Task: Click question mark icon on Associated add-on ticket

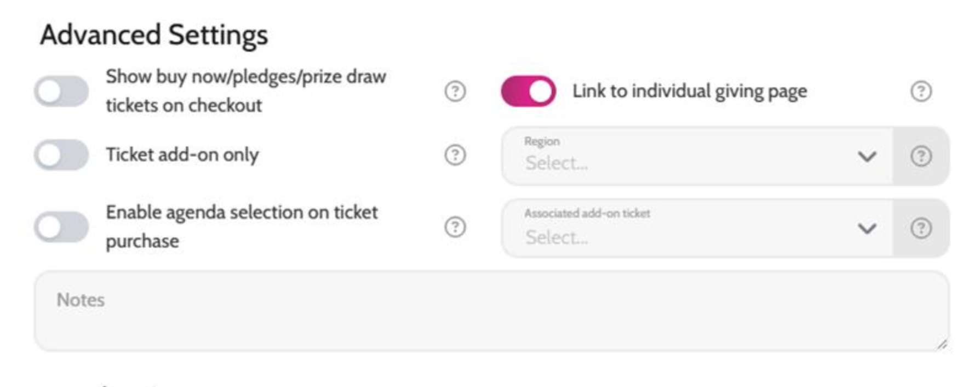Action: pos(921,228)
